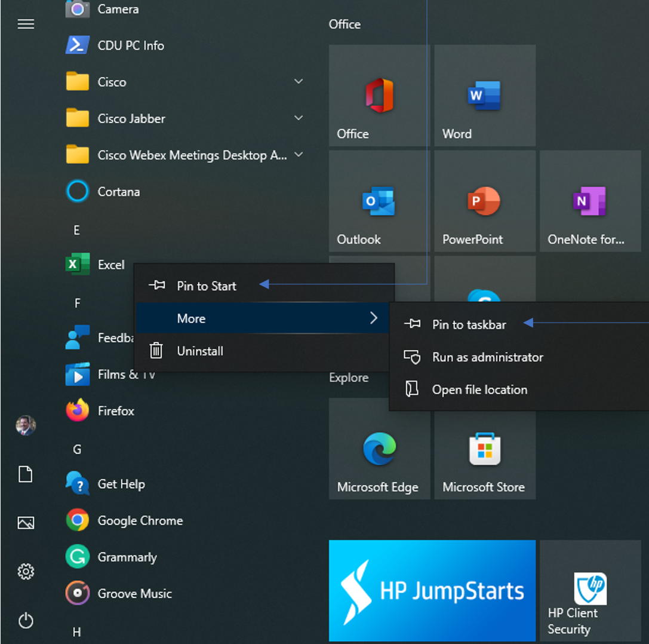Expand the Cisco Webex Meetings folder chevron

tap(299, 155)
